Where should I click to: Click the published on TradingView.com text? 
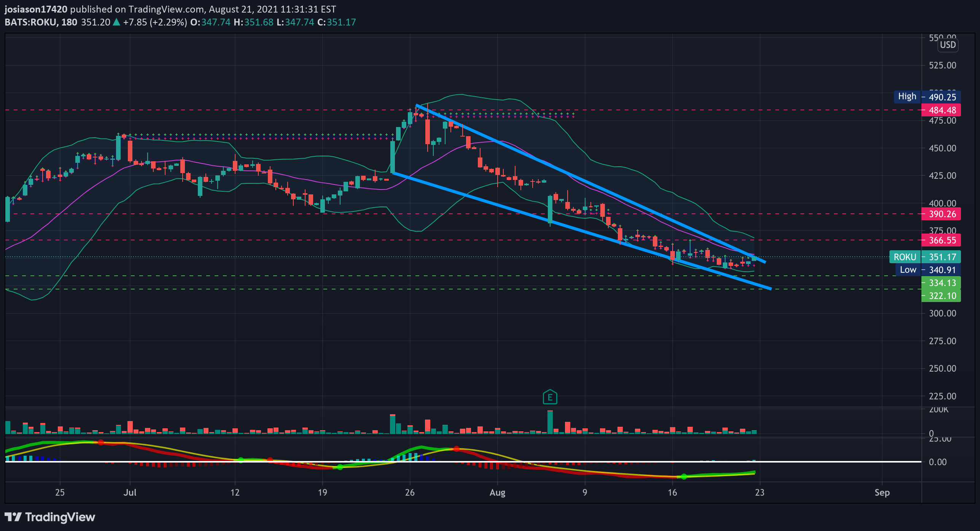(x=138, y=9)
